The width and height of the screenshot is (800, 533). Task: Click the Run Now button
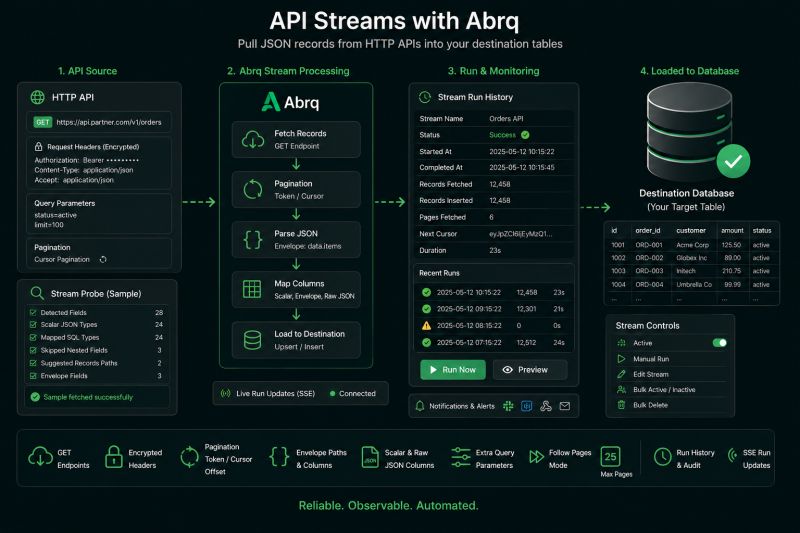coord(453,370)
